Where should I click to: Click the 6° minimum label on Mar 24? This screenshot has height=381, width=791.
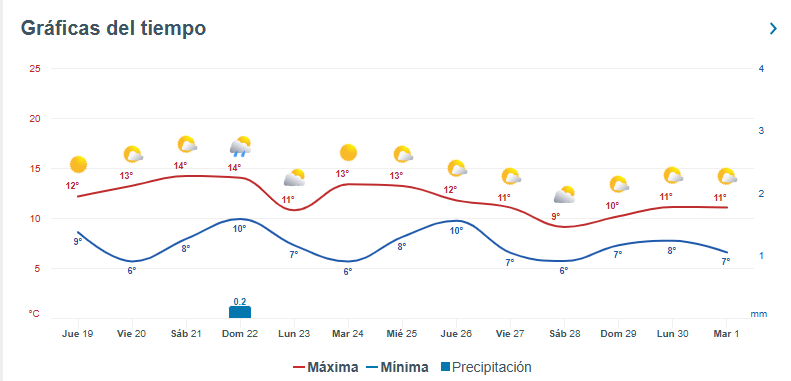click(x=348, y=271)
